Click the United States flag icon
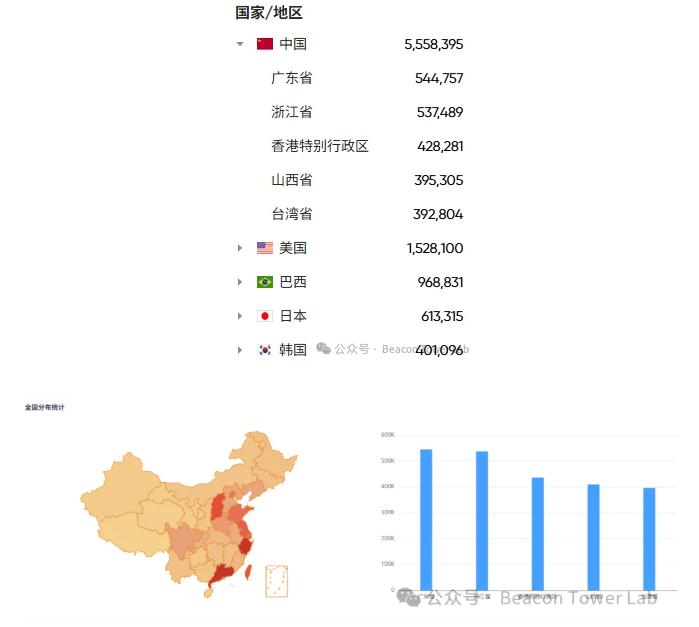The height and width of the screenshot is (627, 699). (265, 248)
